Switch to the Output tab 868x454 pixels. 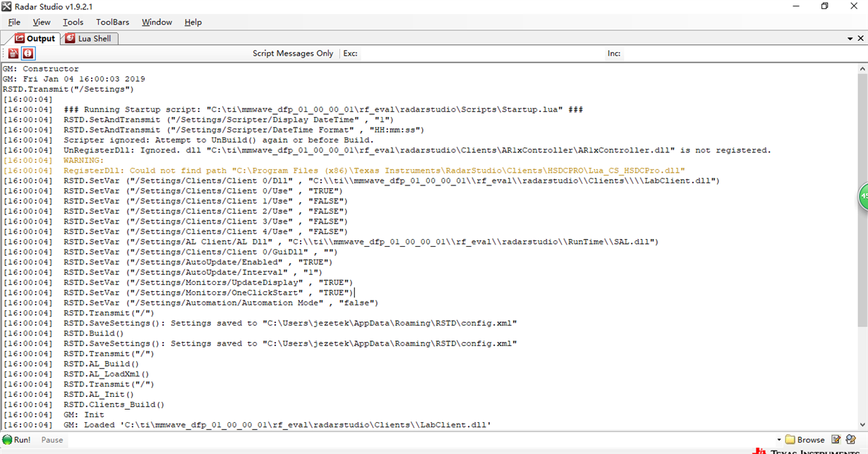[x=35, y=39]
